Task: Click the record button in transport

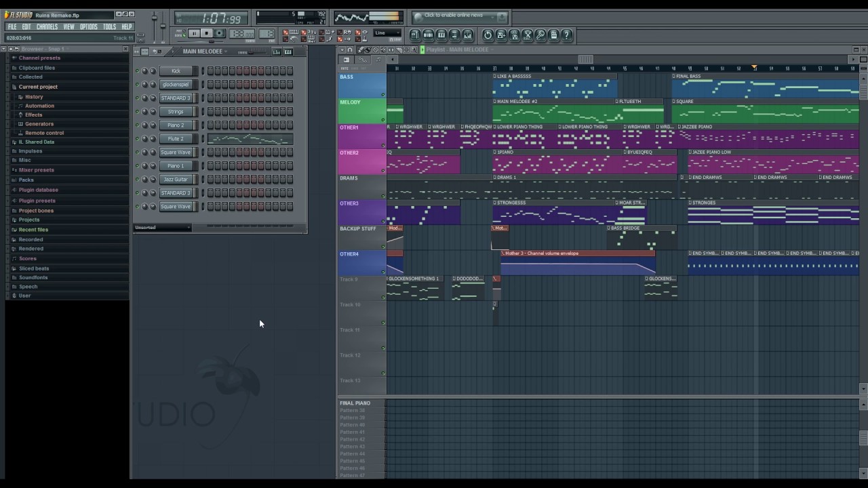Action: click(219, 33)
